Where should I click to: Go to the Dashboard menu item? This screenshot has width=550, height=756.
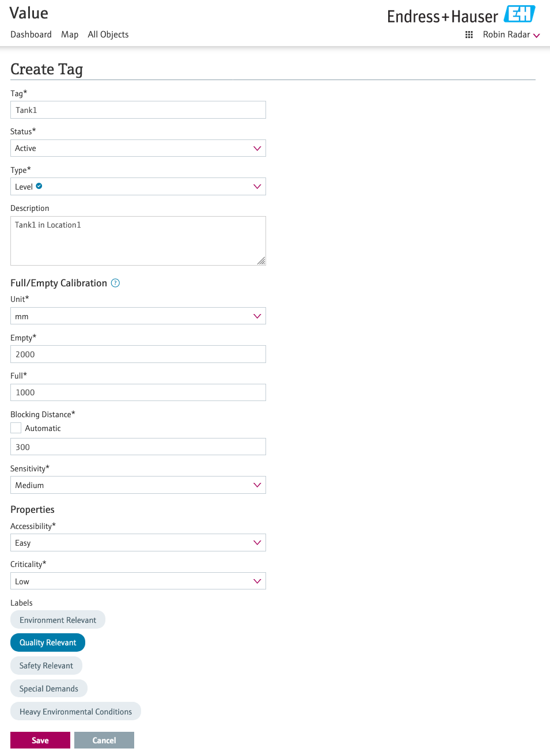tap(31, 35)
